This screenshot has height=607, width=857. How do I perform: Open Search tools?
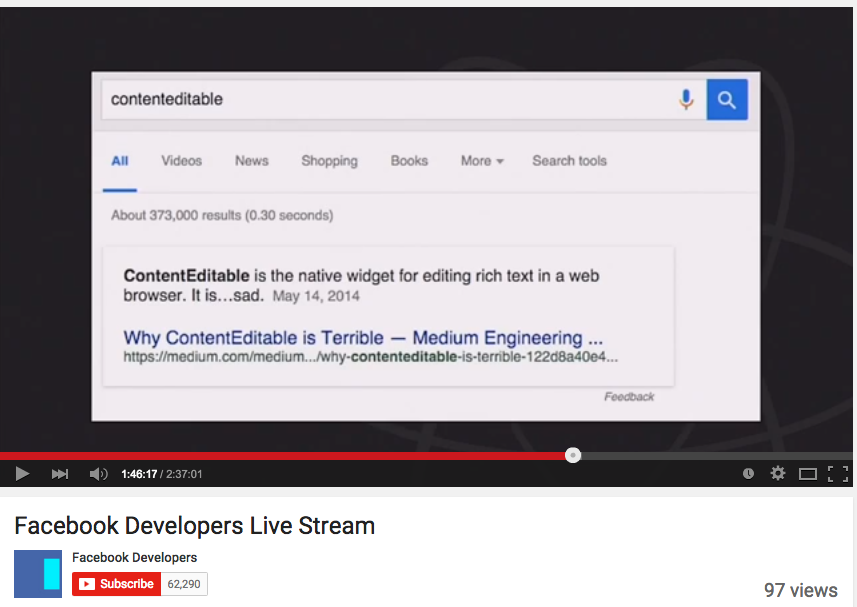coord(570,161)
